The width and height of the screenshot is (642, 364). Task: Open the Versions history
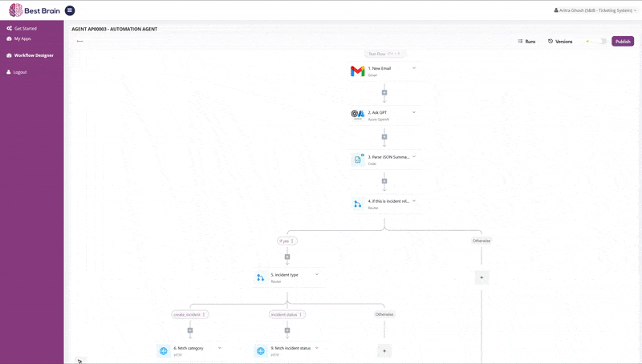(560, 42)
